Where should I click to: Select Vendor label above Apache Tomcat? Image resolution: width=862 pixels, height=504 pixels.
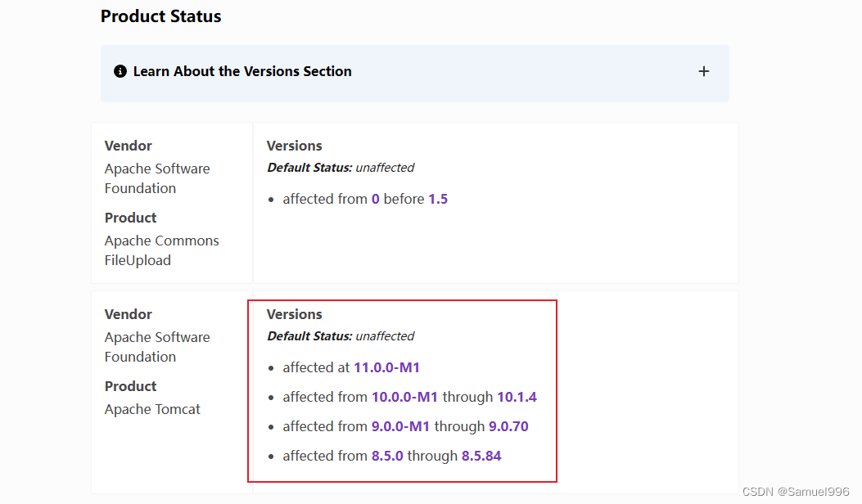coord(128,314)
